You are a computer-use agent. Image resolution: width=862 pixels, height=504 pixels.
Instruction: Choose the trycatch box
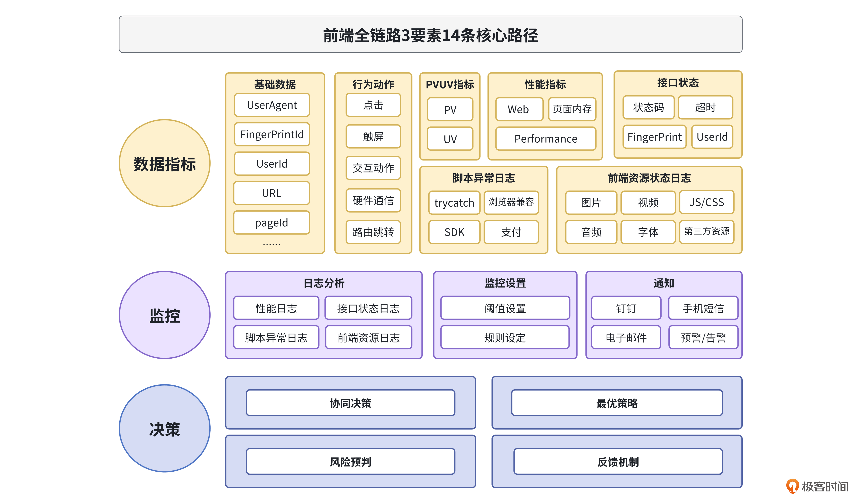pos(454,203)
